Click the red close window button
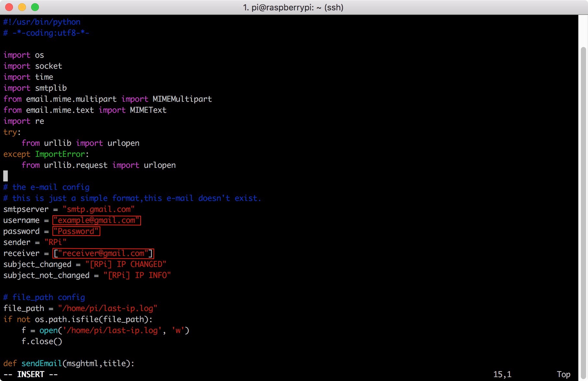 tap(9, 7)
